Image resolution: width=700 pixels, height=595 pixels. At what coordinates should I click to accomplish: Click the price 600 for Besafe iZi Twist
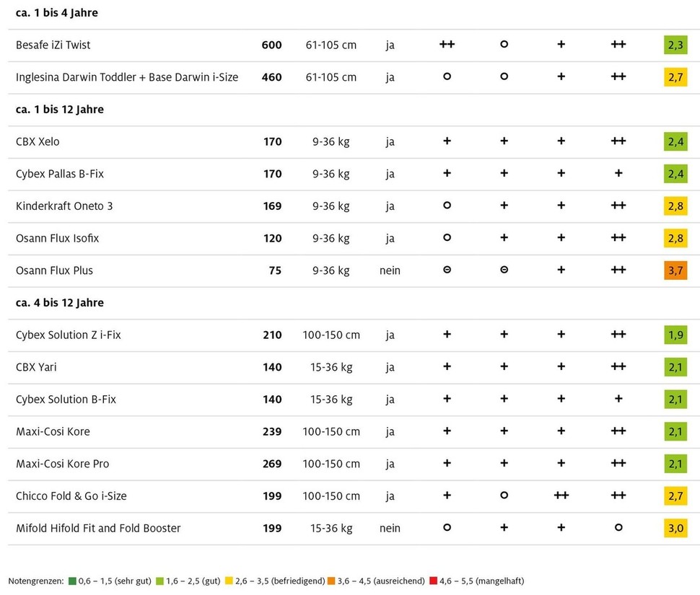(271, 45)
